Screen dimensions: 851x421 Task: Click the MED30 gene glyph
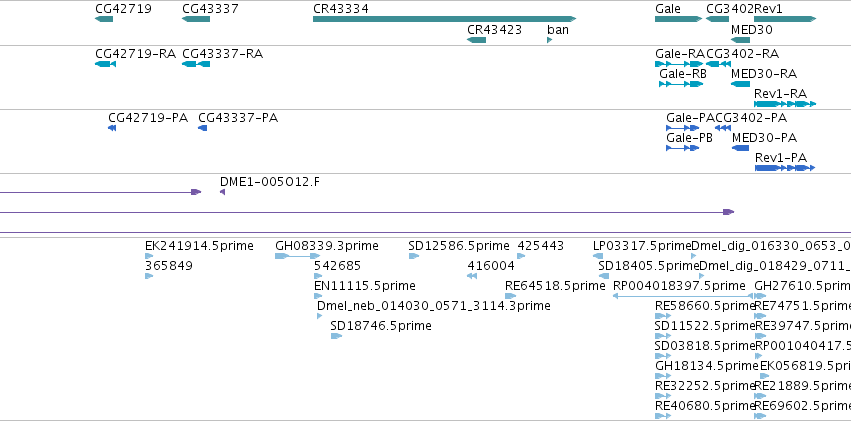click(740, 40)
